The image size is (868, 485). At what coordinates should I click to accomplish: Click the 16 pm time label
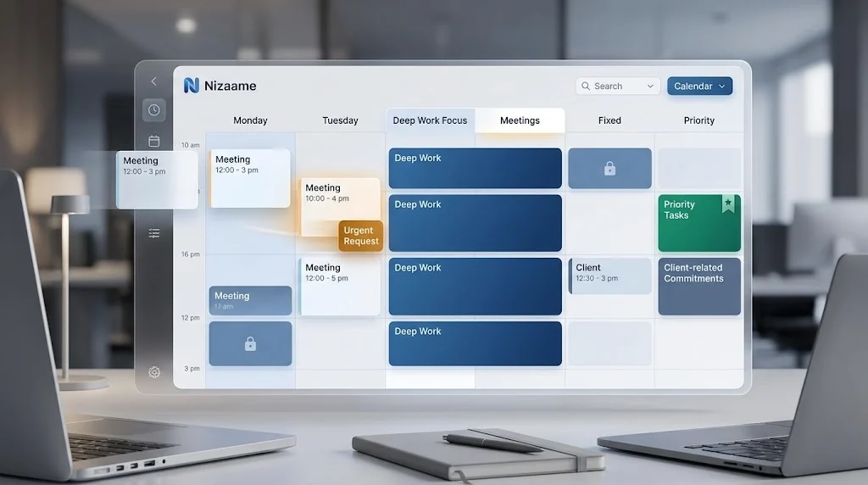[x=191, y=254]
